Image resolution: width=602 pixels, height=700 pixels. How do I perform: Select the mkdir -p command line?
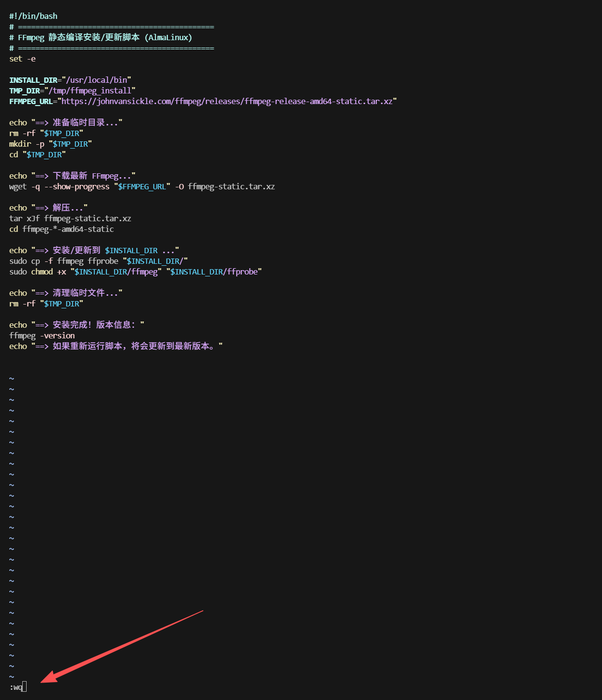[x=50, y=144]
